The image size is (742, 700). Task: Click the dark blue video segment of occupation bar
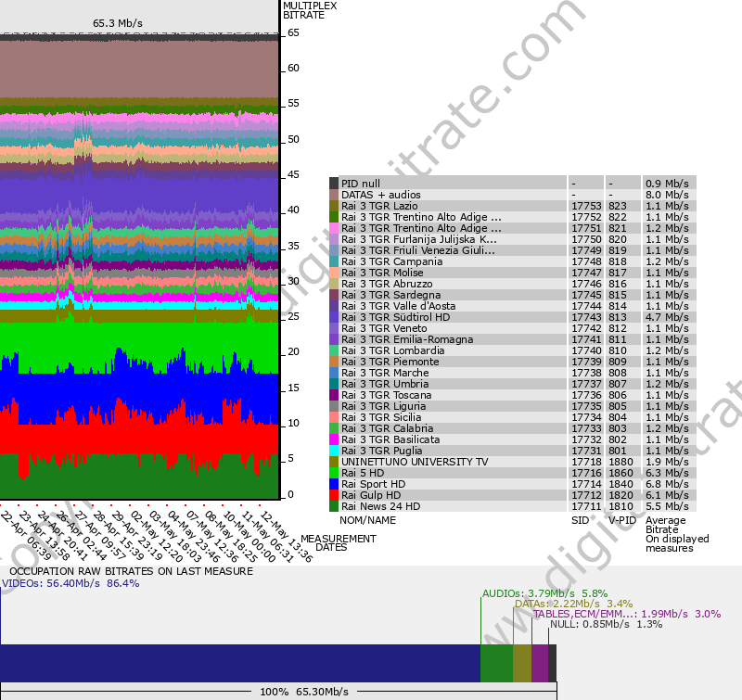coord(240,663)
